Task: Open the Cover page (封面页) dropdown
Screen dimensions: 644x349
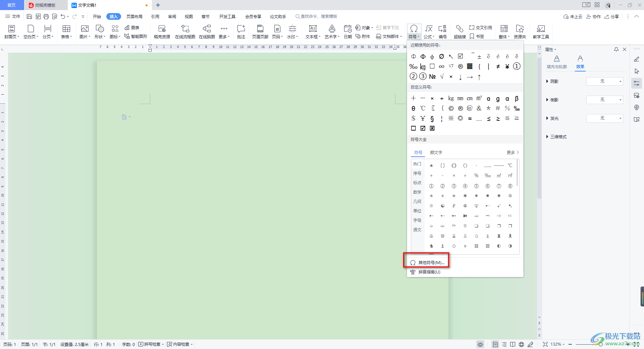Action: [12, 37]
